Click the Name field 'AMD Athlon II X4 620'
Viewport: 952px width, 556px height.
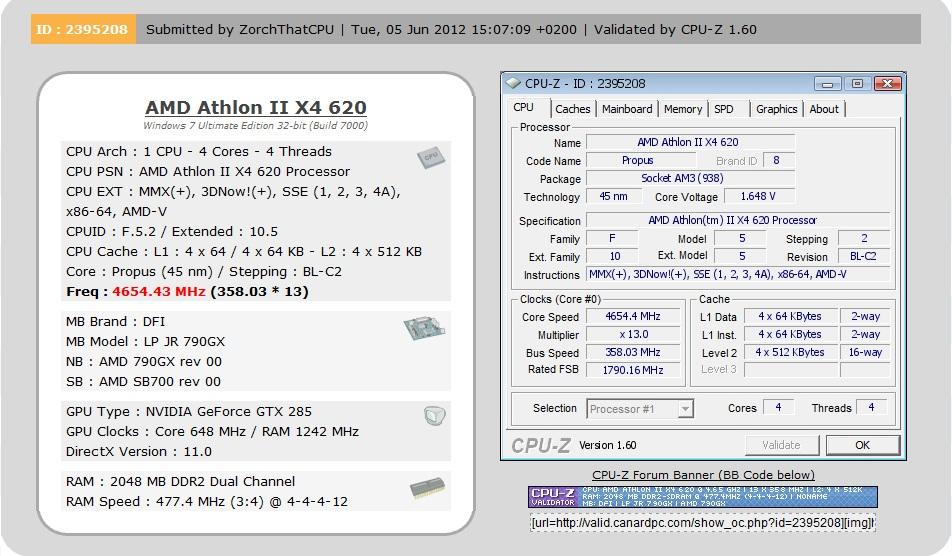[690, 142]
